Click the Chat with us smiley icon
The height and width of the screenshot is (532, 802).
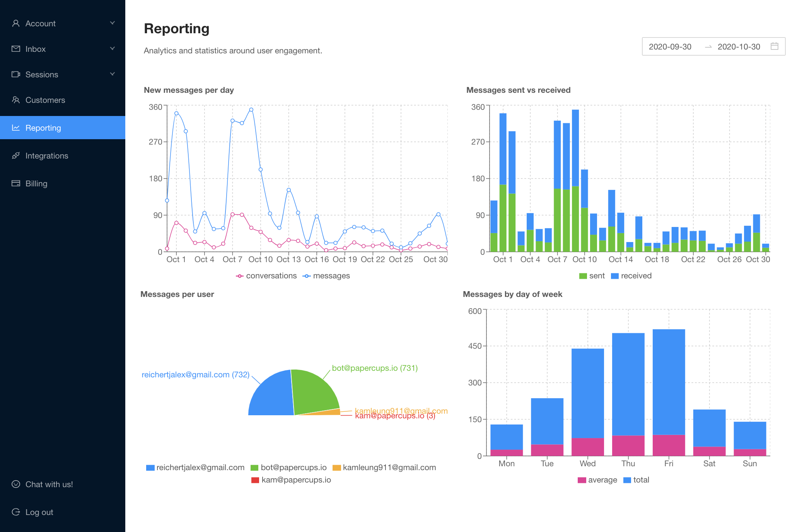[x=16, y=484]
